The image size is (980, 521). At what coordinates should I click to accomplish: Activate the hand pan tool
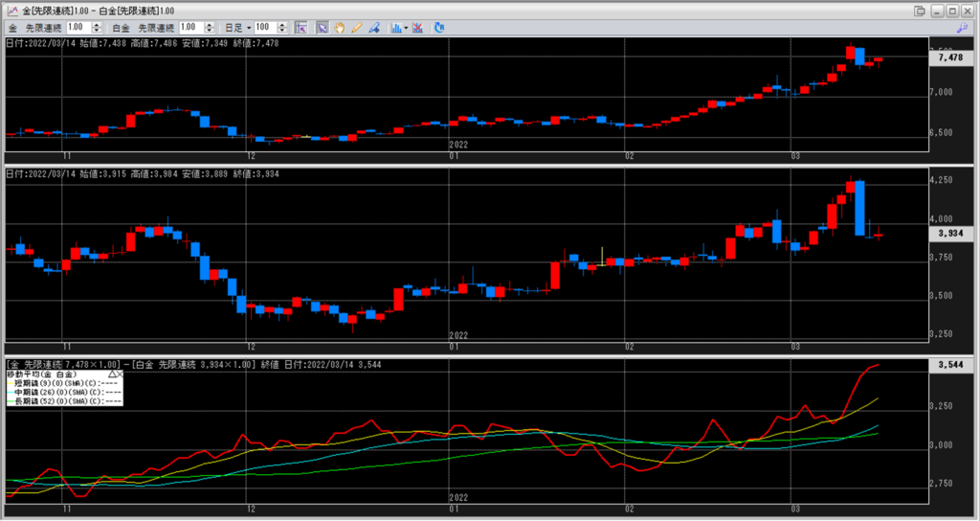(x=339, y=28)
